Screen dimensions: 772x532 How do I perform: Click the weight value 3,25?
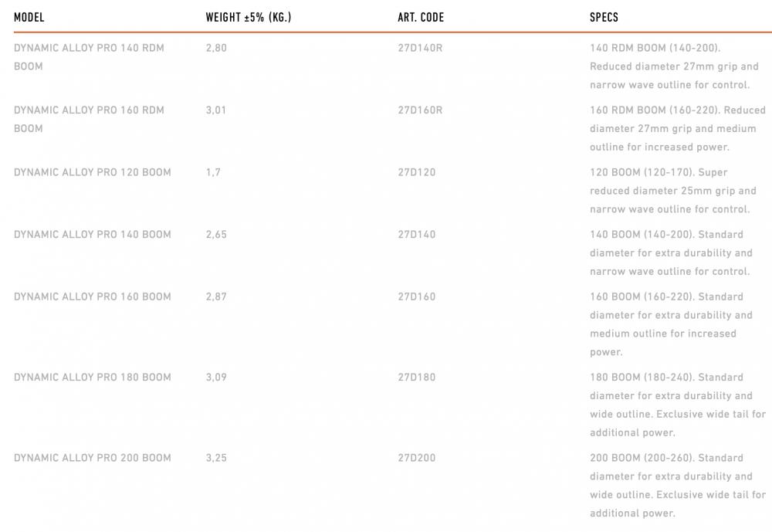216,458
